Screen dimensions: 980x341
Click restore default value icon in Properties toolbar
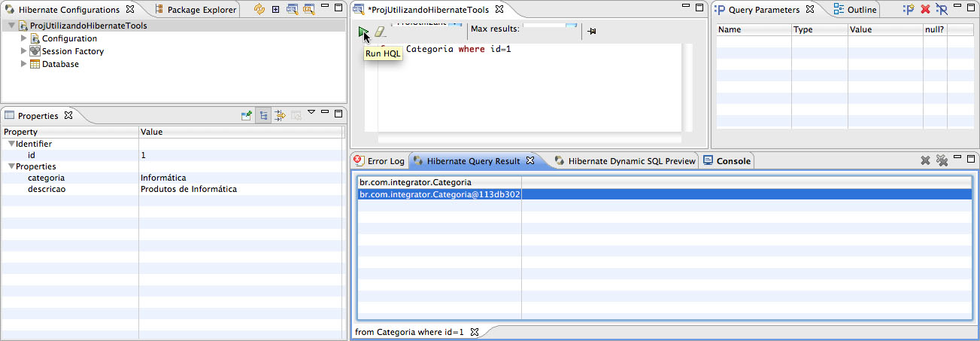(x=296, y=116)
